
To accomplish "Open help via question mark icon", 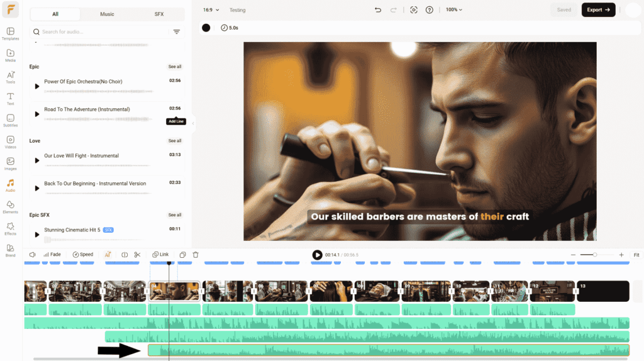I will [429, 10].
